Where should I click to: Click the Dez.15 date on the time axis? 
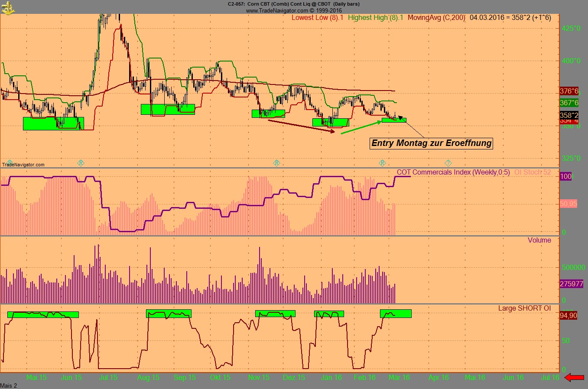coord(294,377)
